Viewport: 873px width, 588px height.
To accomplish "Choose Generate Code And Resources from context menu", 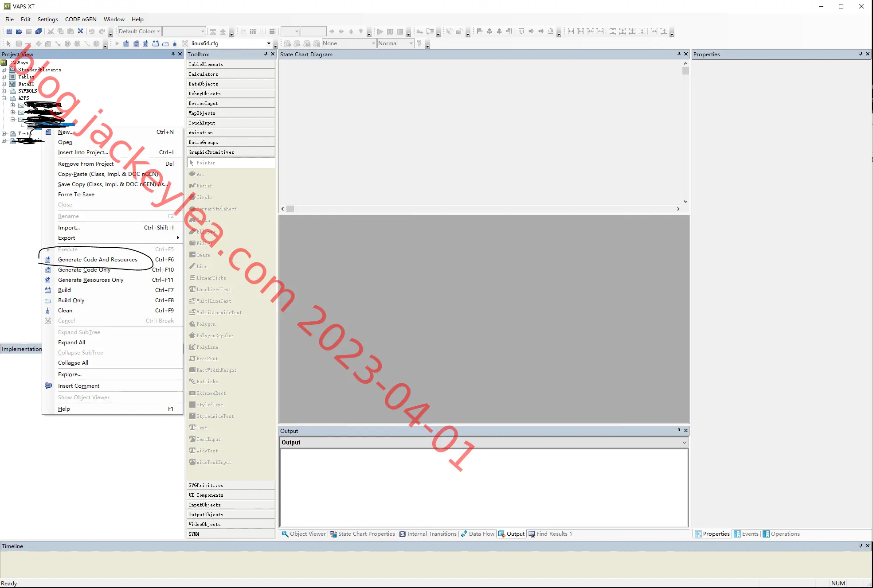I will (112, 260).
